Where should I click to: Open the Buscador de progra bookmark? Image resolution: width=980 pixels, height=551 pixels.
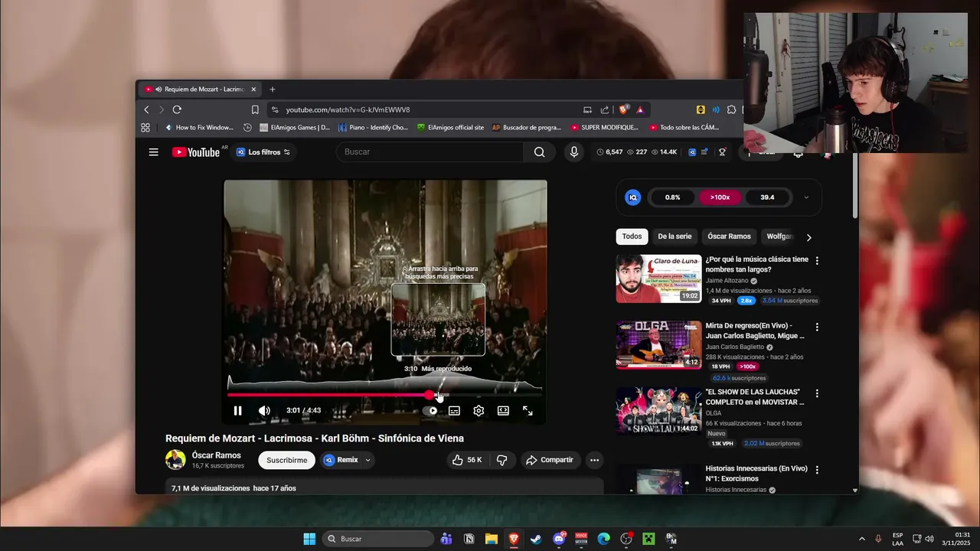(x=527, y=128)
